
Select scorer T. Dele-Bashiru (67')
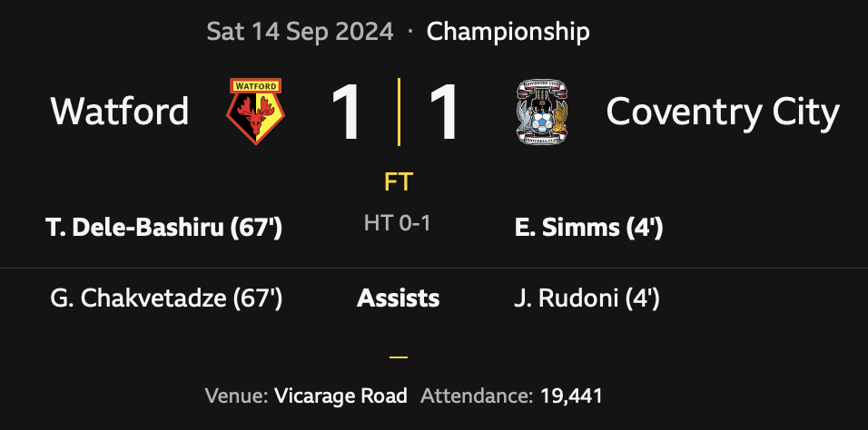coord(164,228)
